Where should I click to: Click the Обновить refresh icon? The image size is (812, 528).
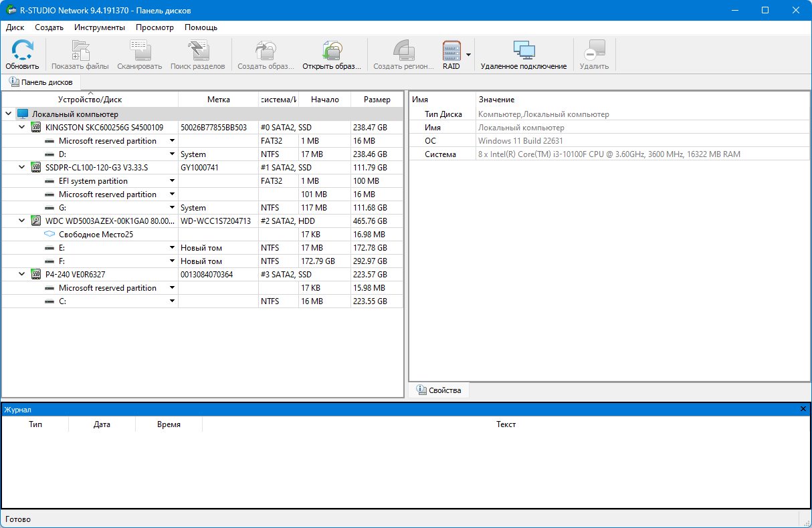pyautogui.click(x=22, y=51)
